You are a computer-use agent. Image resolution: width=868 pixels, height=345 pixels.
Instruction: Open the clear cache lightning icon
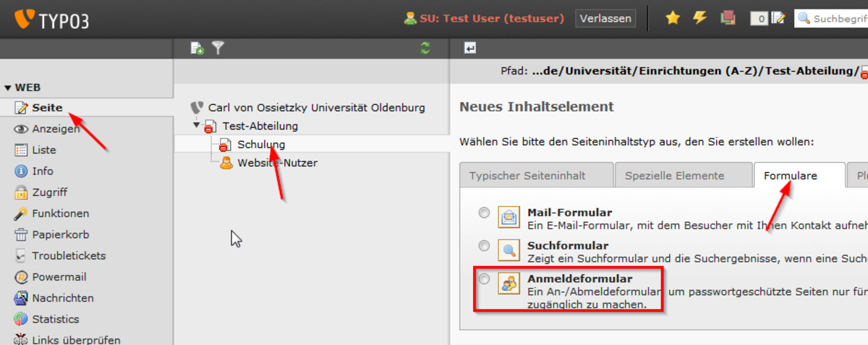pyautogui.click(x=699, y=18)
